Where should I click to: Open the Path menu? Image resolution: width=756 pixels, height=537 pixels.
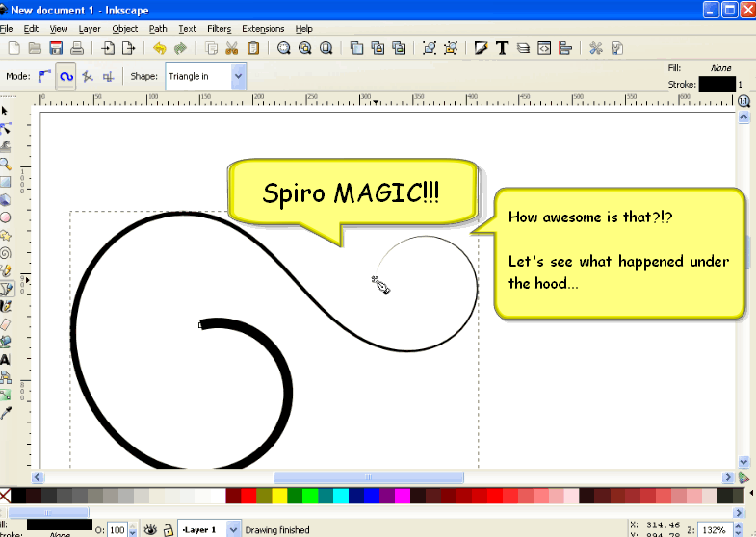158,29
